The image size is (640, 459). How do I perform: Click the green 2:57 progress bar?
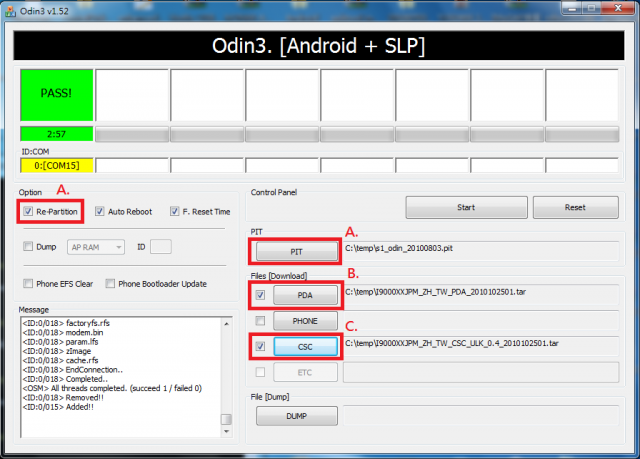coord(57,134)
